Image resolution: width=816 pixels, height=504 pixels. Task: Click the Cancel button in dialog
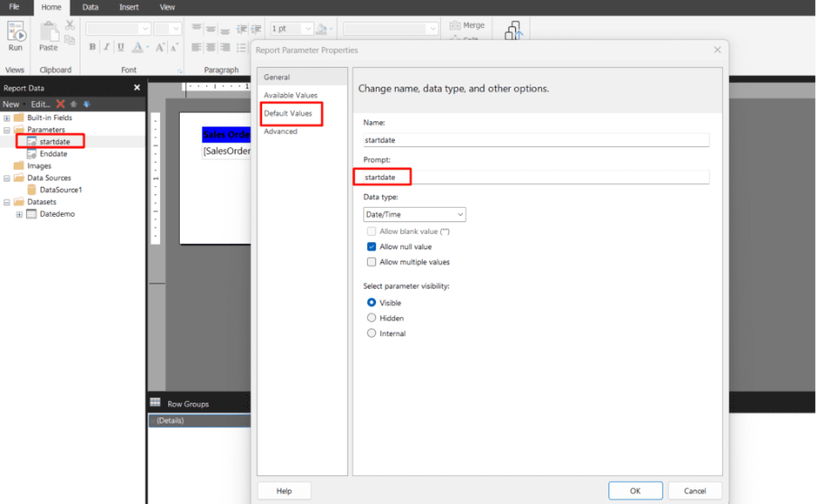click(695, 490)
